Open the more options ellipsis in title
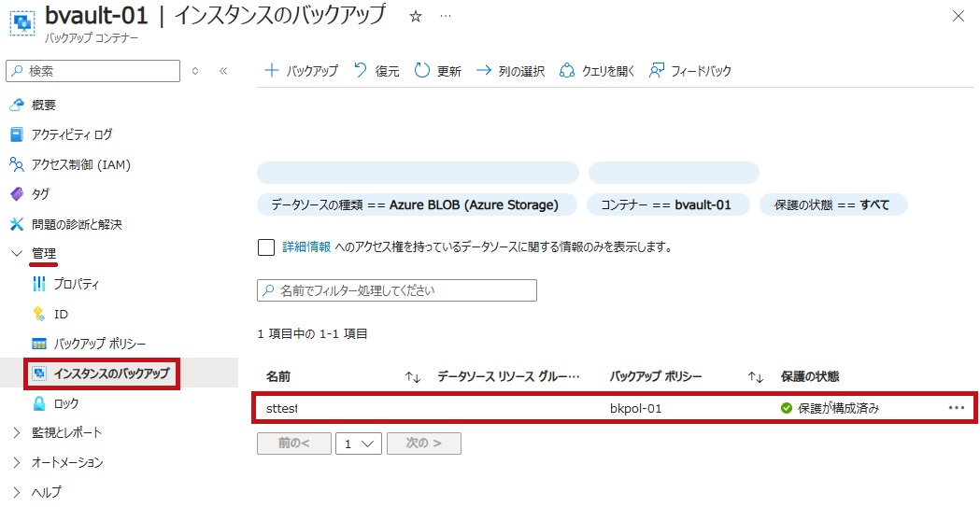 coord(445,17)
